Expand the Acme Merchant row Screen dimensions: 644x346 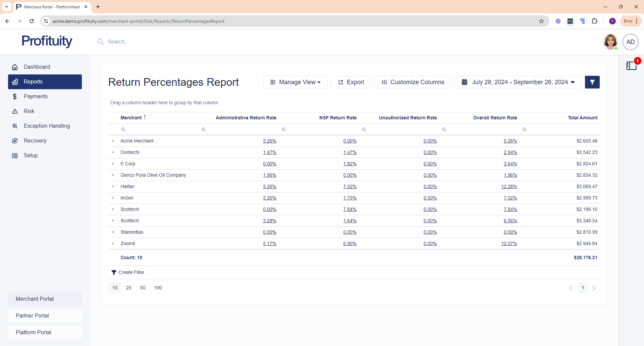[113, 141]
